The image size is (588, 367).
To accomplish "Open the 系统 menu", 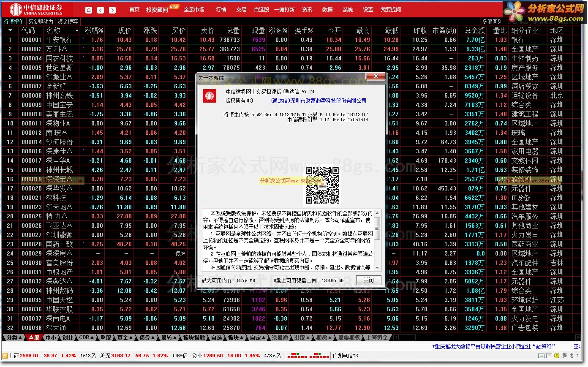I will [348, 10].
